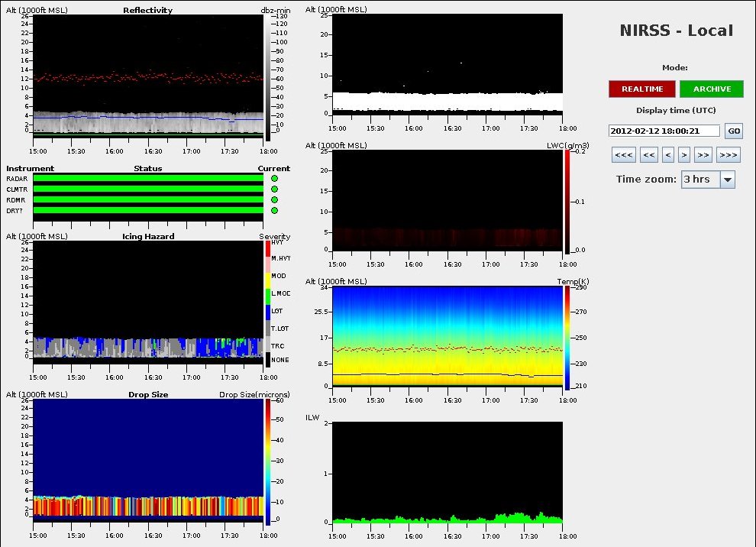Jump forward farthest with >>> button
This screenshot has width=756, height=547.
coord(729,155)
